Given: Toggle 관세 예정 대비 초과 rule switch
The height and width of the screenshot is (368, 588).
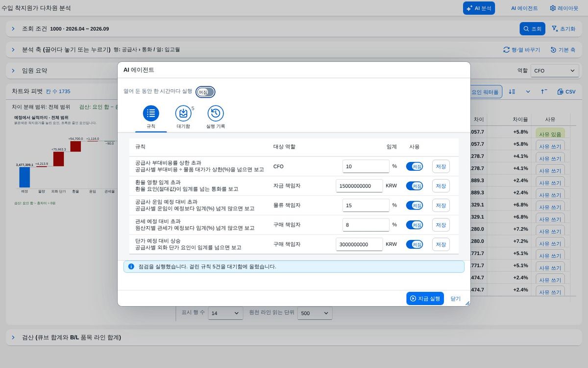Looking at the screenshot, I should click(415, 225).
